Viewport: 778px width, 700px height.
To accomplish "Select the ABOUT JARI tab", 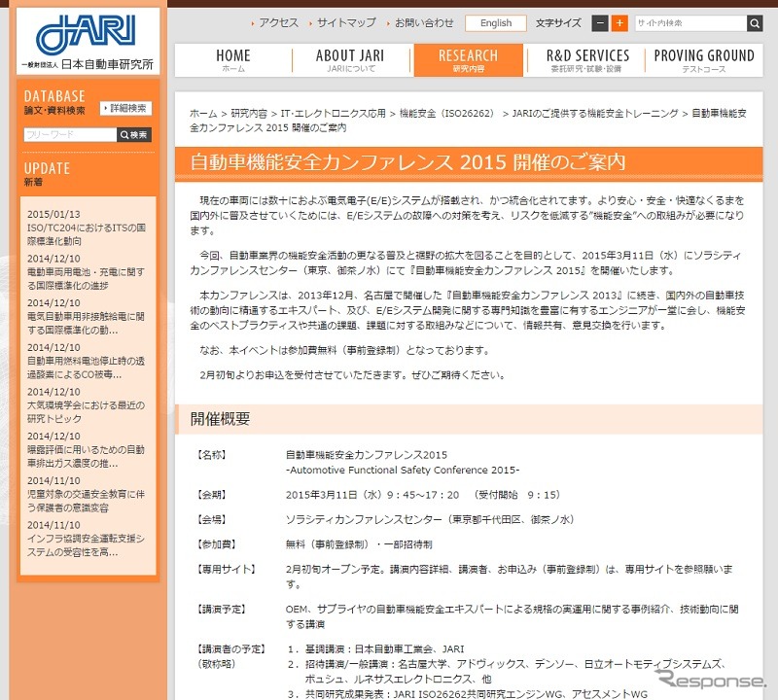I will pos(350,60).
